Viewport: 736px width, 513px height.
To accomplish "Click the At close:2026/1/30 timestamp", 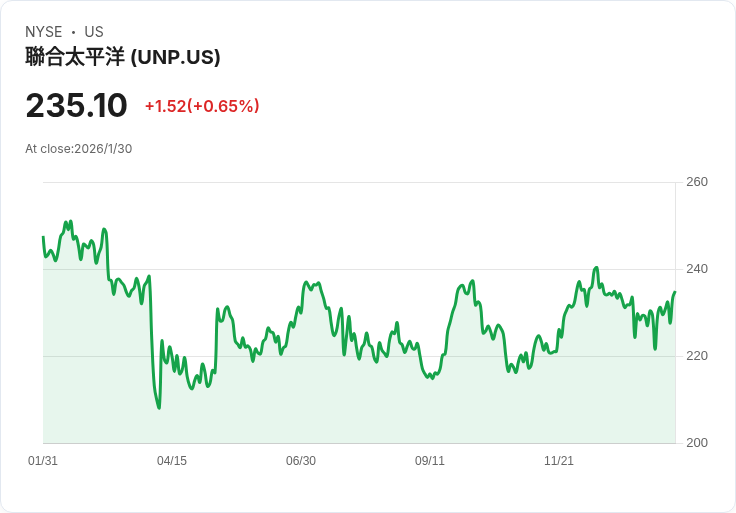I will pos(79,149).
